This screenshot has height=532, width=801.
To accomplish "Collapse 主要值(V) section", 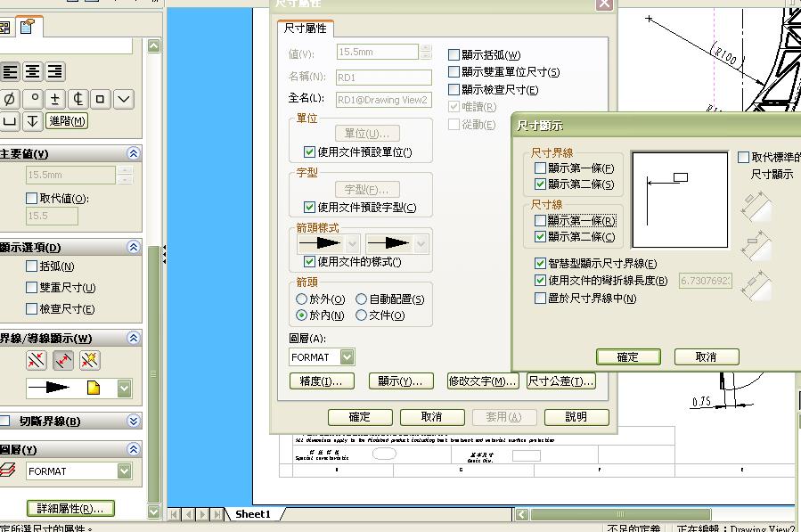I will coord(134,153).
